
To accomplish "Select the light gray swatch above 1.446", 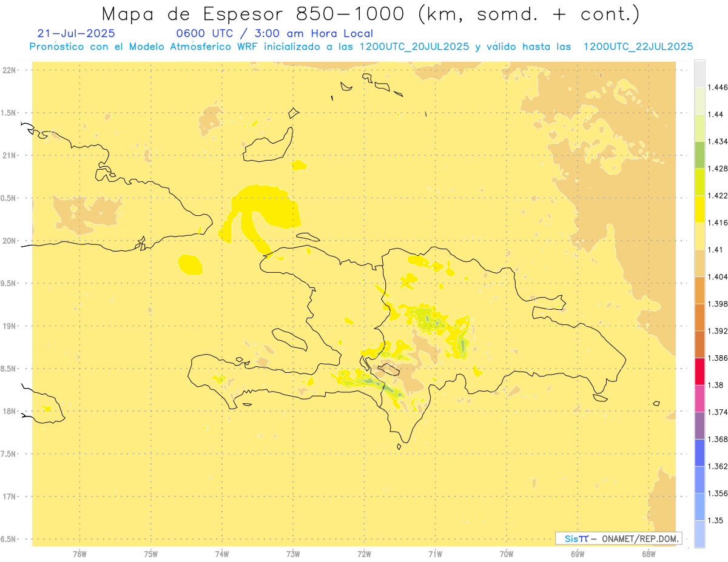I will click(699, 73).
